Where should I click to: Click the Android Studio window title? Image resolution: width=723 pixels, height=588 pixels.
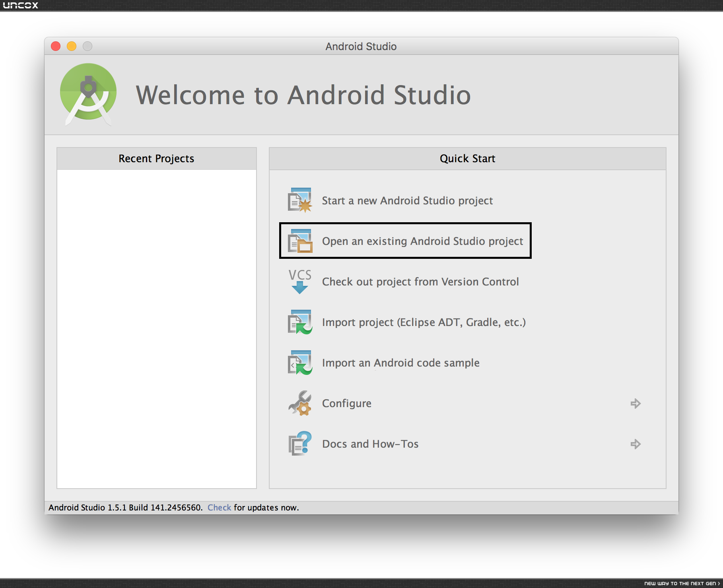(x=361, y=47)
